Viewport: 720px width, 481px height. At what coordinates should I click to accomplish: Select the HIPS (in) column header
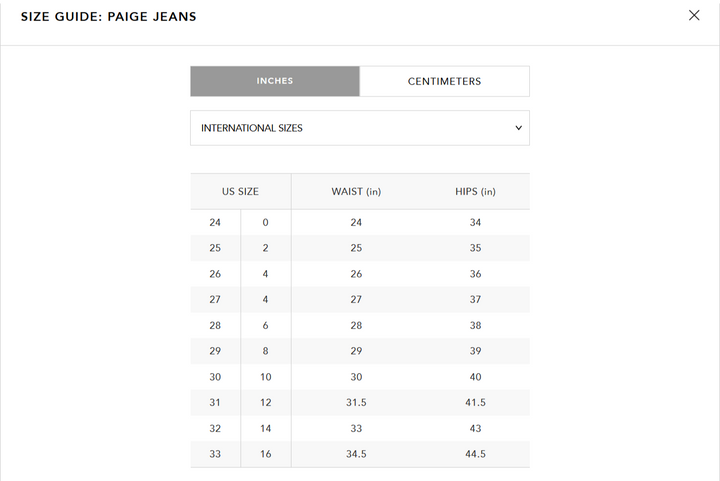475,191
